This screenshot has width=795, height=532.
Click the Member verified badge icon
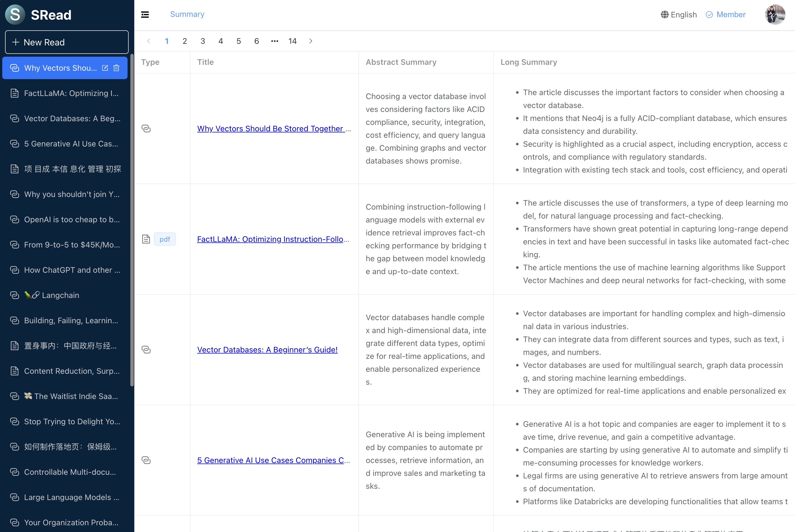709,15
